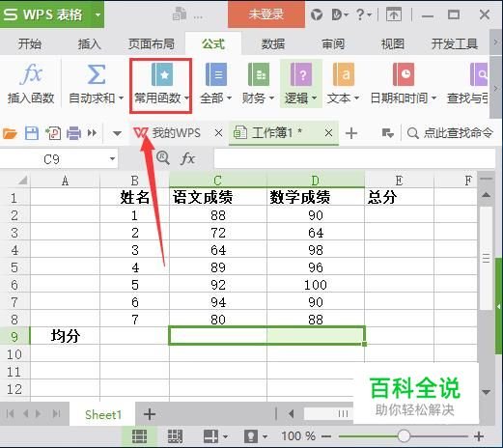Switch to the Data (数据) ribbon tab
503x448 pixels.
click(273, 43)
